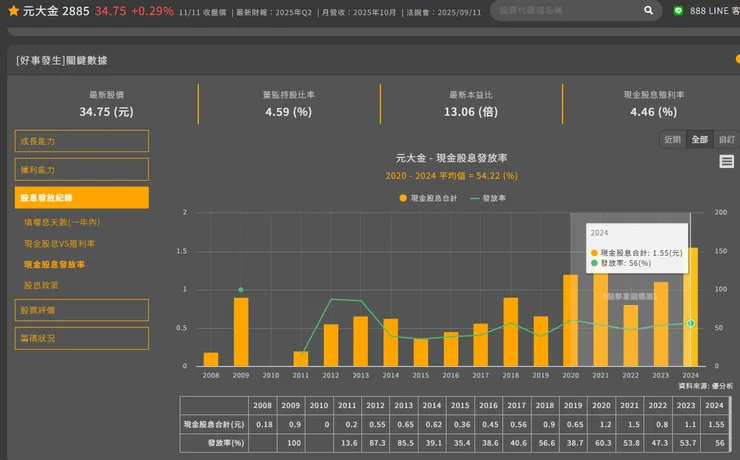The width and height of the screenshot is (740, 460).
Task: Select 現金股息發放率 submenu item
Action: pos(54,264)
